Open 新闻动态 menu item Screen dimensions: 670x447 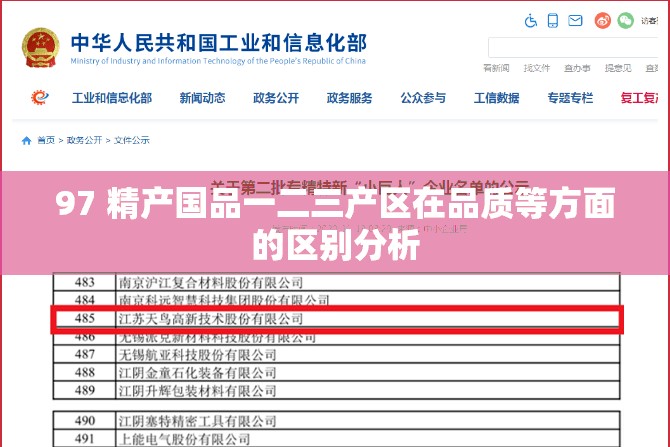tap(202, 98)
